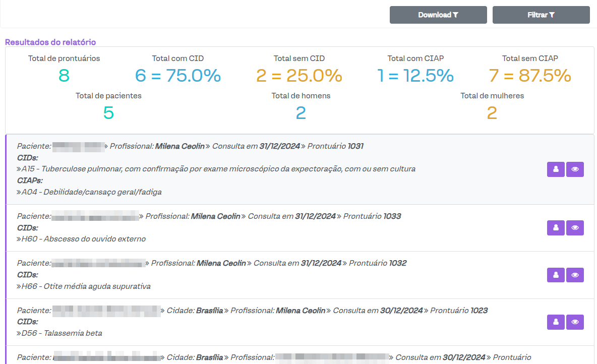The width and height of the screenshot is (597, 364).
Task: Click the H60 Abscesso do ouvido externo text
Action: coord(83,239)
